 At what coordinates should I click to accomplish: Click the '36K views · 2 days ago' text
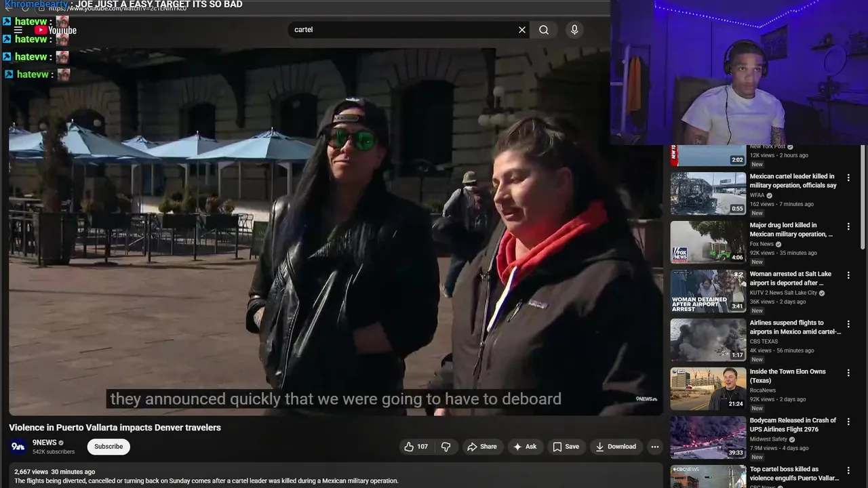778,302
